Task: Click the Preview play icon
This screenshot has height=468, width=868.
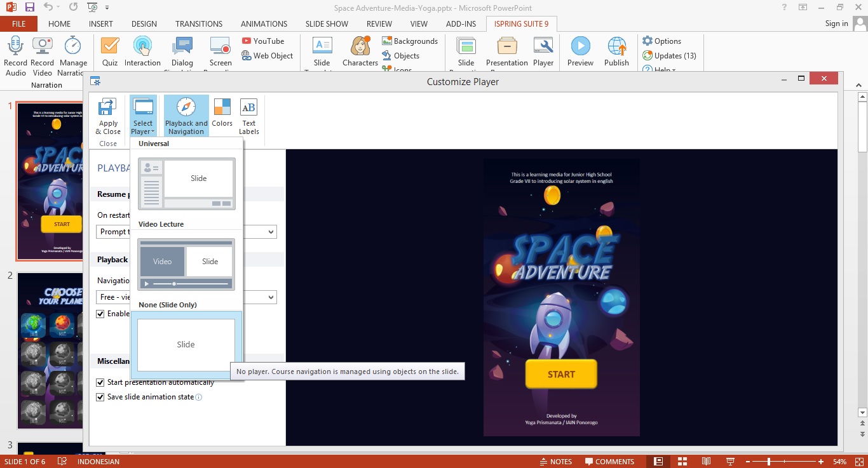Action: pyautogui.click(x=580, y=46)
